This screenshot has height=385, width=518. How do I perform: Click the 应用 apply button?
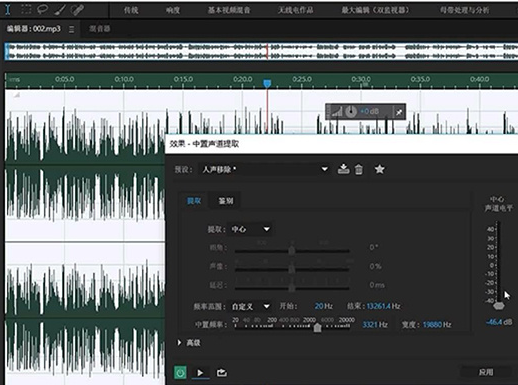pos(486,372)
